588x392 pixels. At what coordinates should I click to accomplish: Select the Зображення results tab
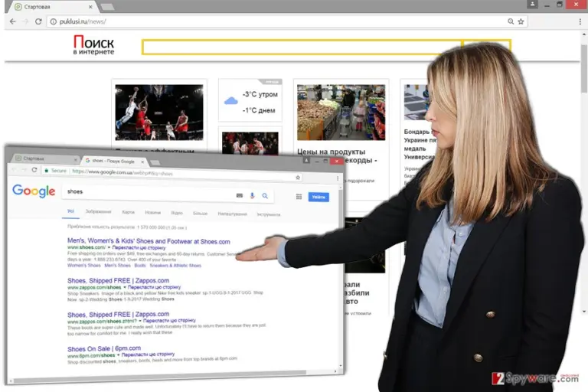98,211
